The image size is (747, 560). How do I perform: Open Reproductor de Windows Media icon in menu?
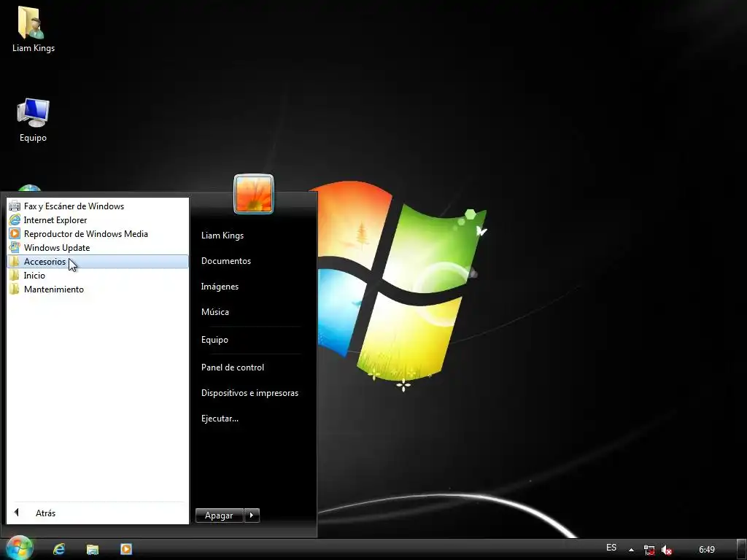pyautogui.click(x=15, y=234)
